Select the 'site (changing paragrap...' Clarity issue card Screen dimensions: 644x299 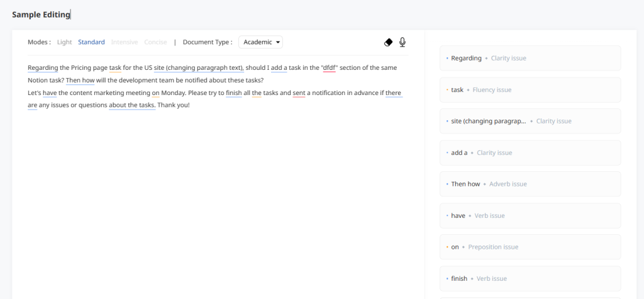(x=530, y=121)
